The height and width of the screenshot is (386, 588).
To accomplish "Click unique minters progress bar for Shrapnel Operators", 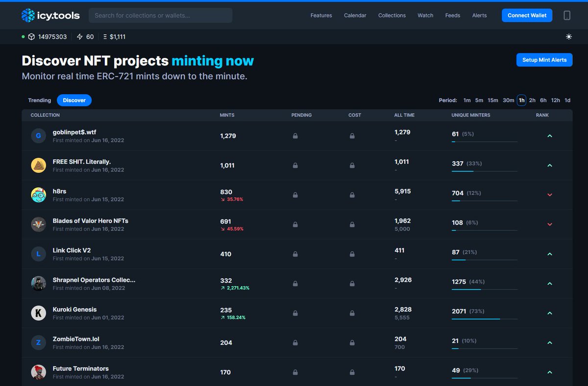I will click(485, 289).
